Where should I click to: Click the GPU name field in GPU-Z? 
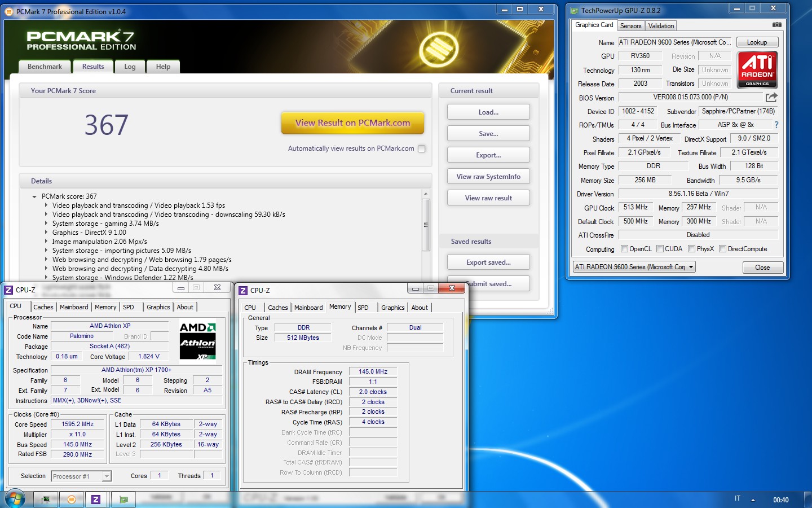pyautogui.click(x=675, y=42)
